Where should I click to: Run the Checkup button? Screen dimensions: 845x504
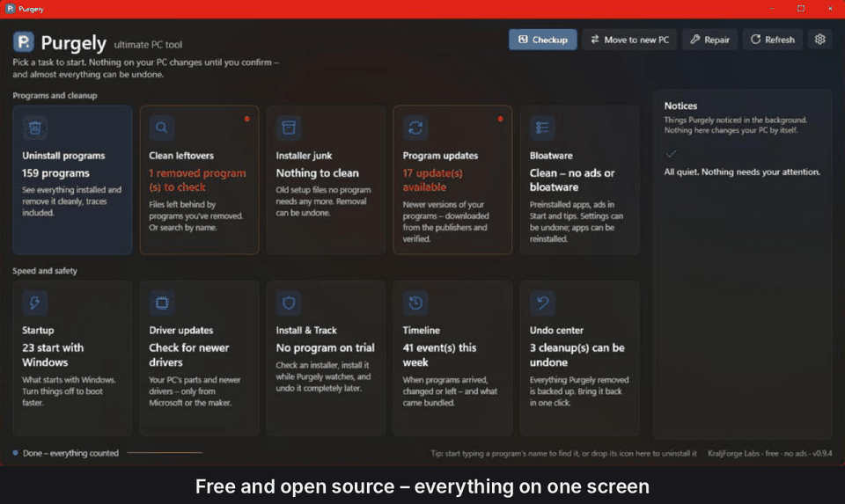point(543,40)
